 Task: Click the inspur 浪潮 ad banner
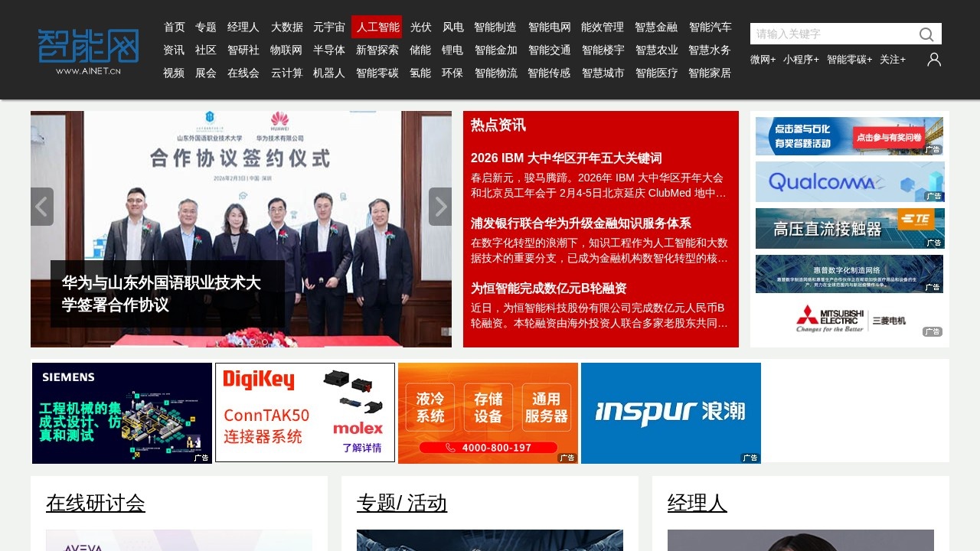pos(671,412)
